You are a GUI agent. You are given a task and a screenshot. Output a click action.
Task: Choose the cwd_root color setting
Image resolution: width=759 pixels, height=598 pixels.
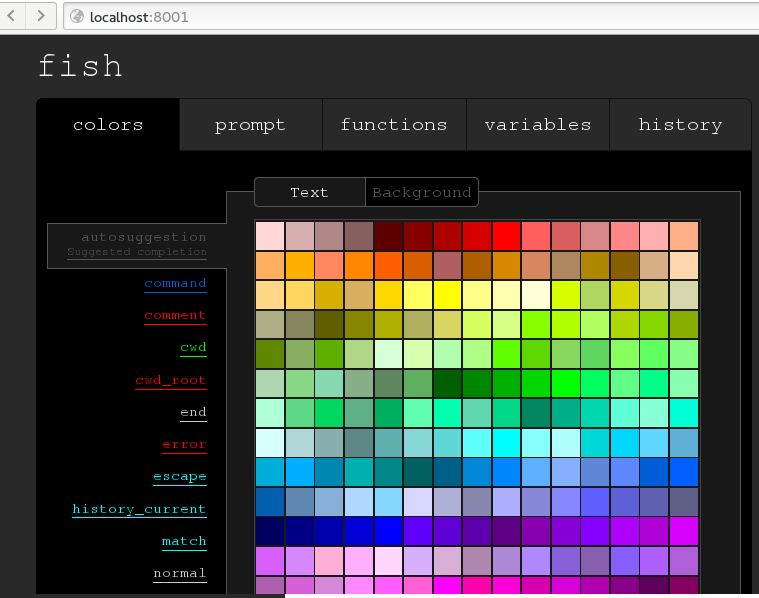[x=171, y=381]
